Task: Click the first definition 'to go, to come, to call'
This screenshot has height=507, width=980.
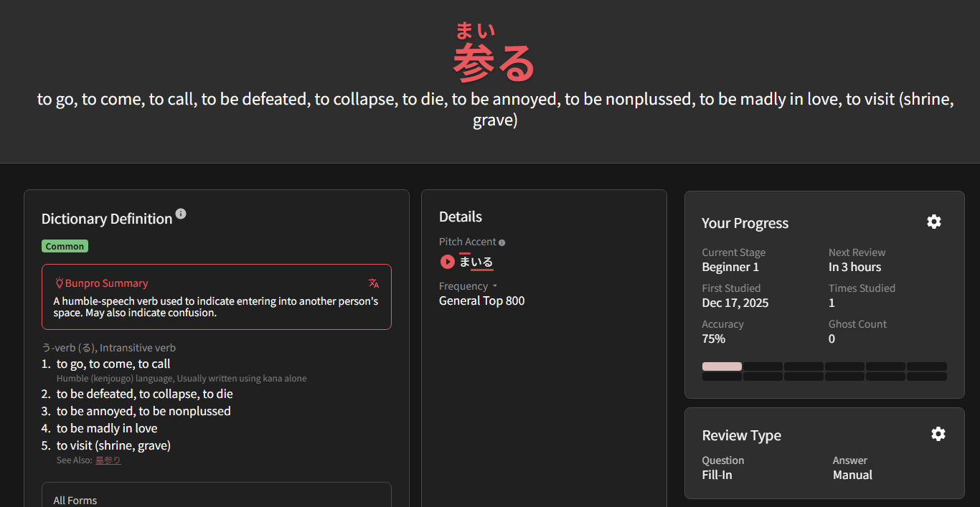Action: click(113, 364)
